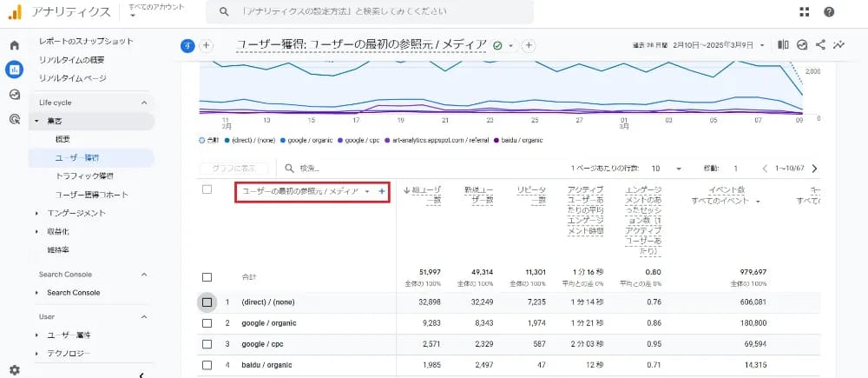Open the Insights icon
Viewport: 868px width, 378px height.
pyautogui.click(x=802, y=45)
